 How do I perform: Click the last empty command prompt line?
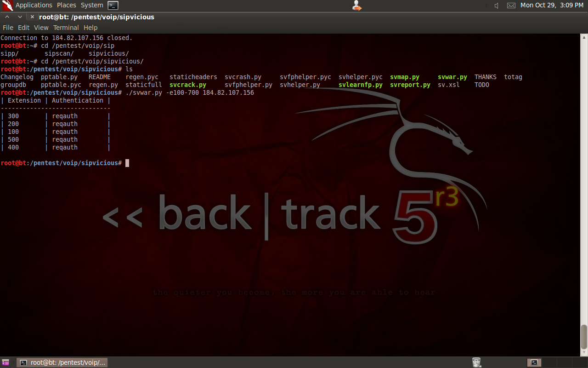click(65, 163)
